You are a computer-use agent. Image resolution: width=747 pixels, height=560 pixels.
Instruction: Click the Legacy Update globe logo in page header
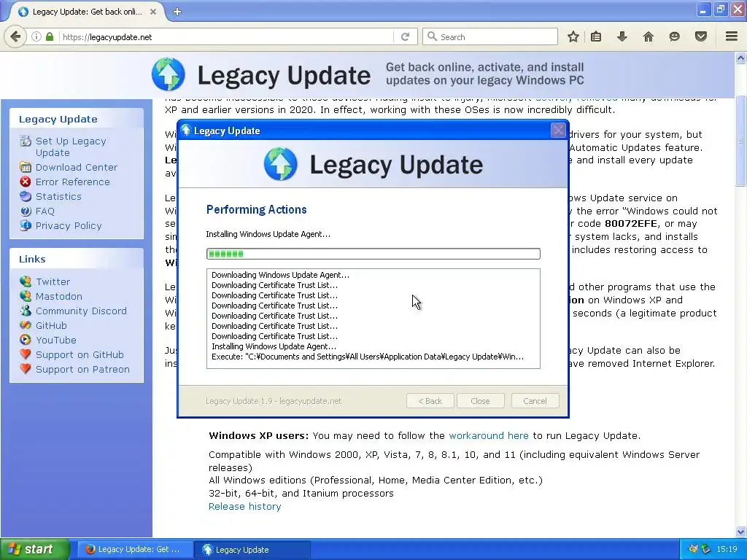pyautogui.click(x=169, y=74)
